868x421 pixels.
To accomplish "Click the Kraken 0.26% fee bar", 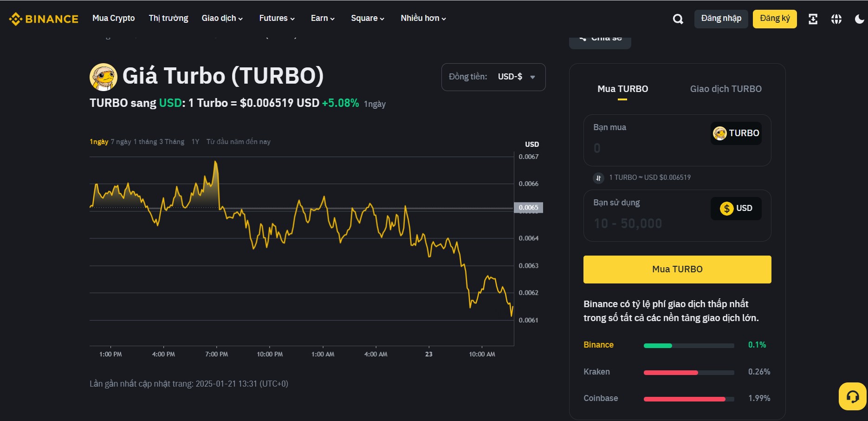I will [x=689, y=373].
